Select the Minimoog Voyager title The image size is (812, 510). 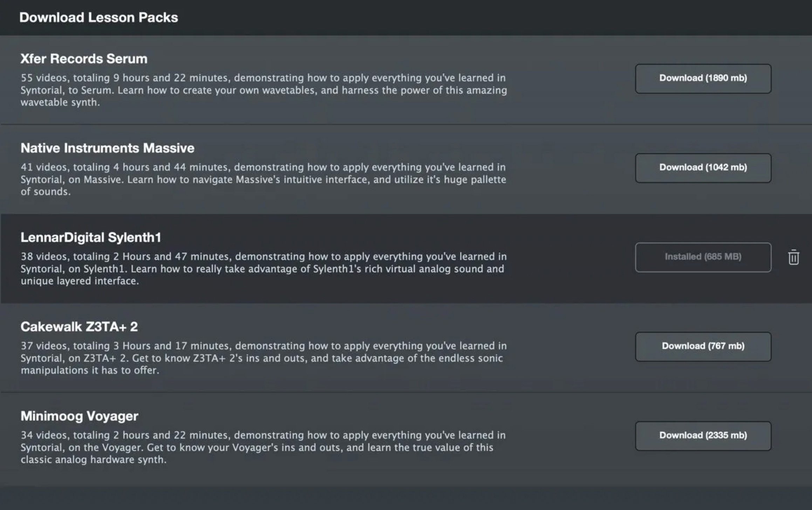click(79, 416)
